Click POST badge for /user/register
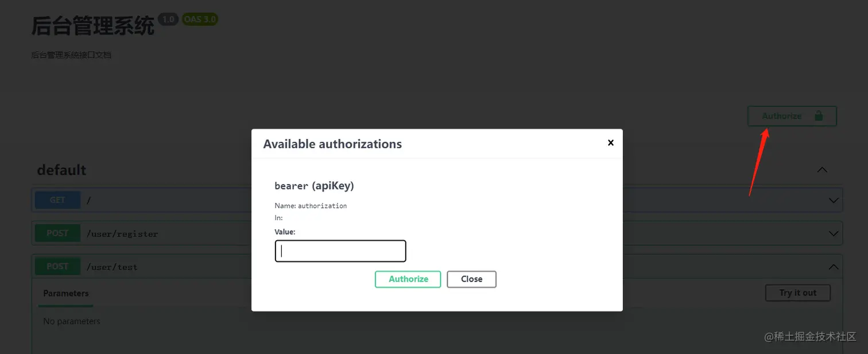The width and height of the screenshot is (868, 354). pos(57,233)
